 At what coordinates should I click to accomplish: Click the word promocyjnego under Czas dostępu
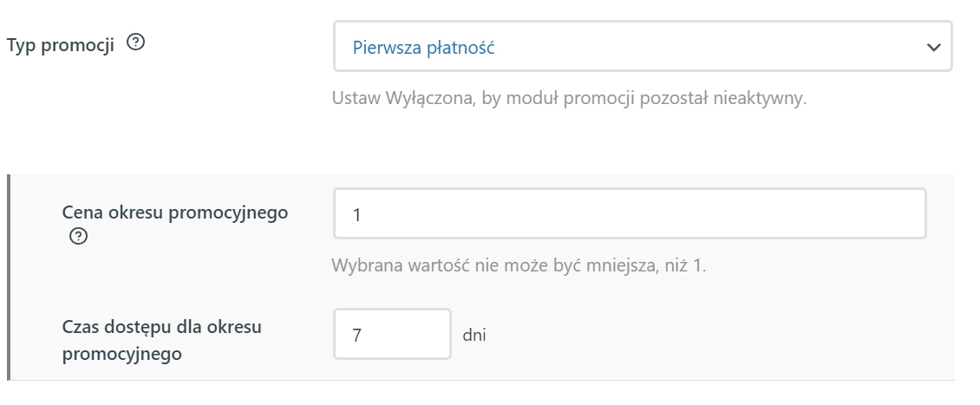pyautogui.click(x=122, y=354)
